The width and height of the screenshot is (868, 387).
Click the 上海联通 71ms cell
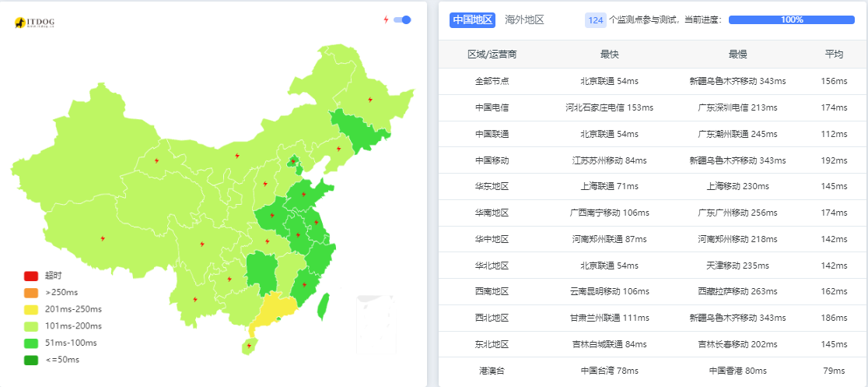(x=610, y=186)
